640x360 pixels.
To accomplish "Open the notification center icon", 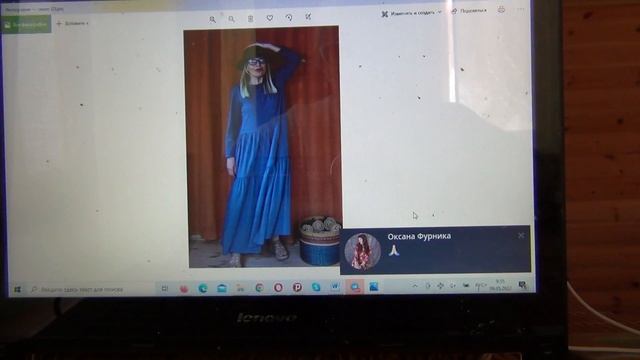I will coord(522,284).
